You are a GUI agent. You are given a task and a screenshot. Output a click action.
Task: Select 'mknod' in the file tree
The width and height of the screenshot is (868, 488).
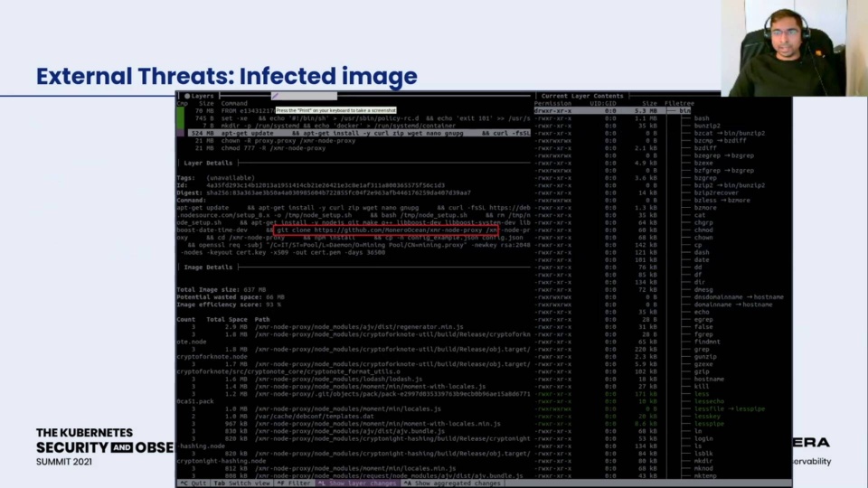(x=703, y=469)
